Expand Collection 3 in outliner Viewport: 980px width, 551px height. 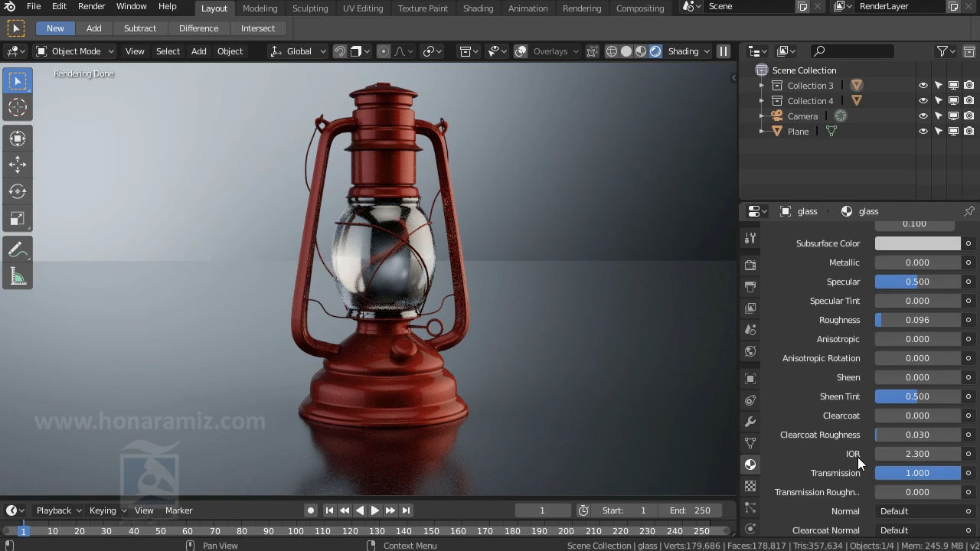pyautogui.click(x=762, y=86)
